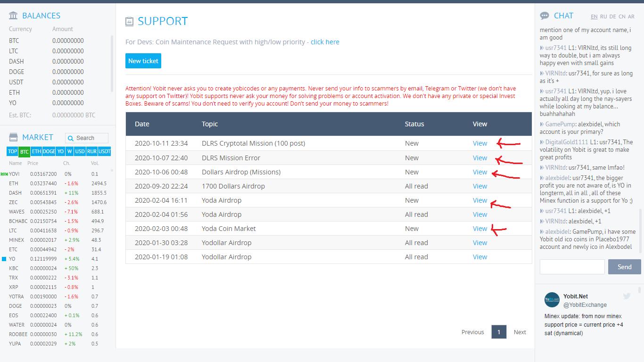Screen dimensions: 644x362
Task: View the 2020-02-04 01:56 Yoda Airdrop ticket
Action: coord(480,214)
